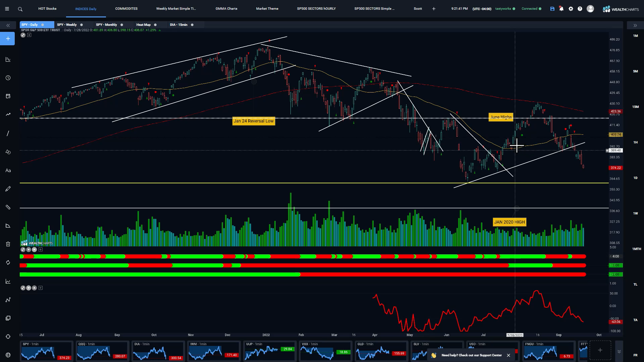Select the indicators trend-arrow tool

[x=8, y=115]
